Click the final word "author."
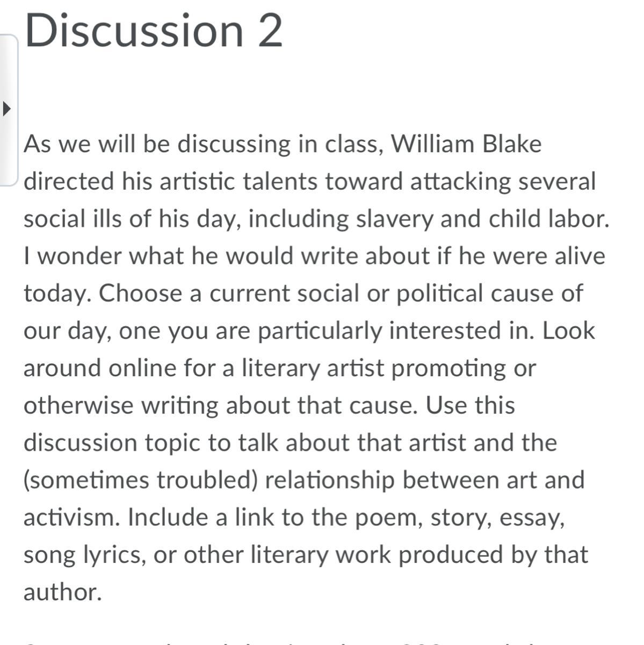Image resolution: width=644 pixels, height=645 pixels. tap(63, 592)
